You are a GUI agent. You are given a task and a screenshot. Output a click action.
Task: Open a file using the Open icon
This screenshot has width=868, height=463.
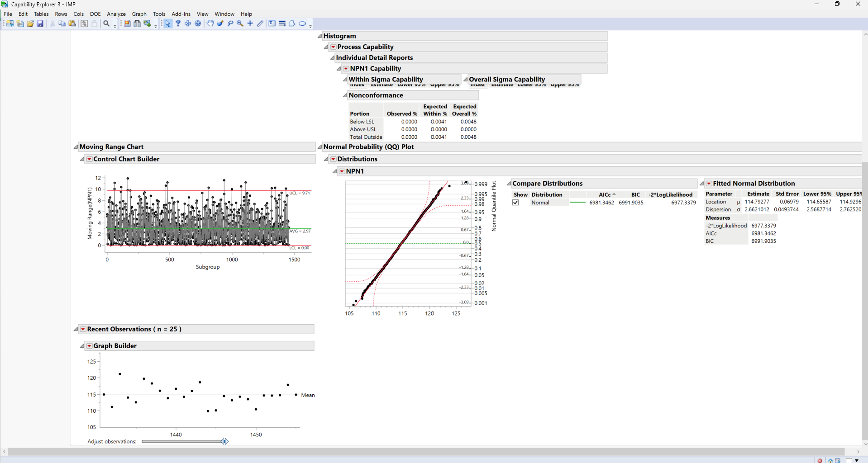[30, 23]
